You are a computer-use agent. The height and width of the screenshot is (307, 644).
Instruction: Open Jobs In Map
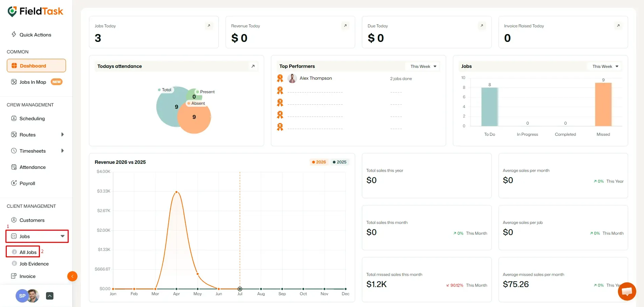(x=33, y=82)
